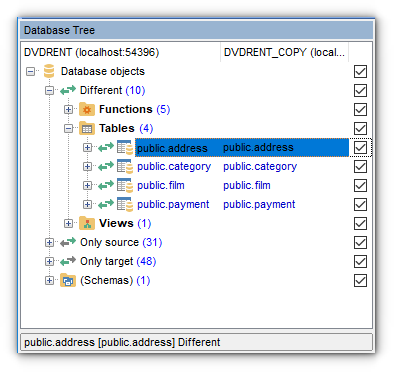Screen dimensions: 394x372
Task: Click the status bar public.address Different text
Action: pos(122,342)
